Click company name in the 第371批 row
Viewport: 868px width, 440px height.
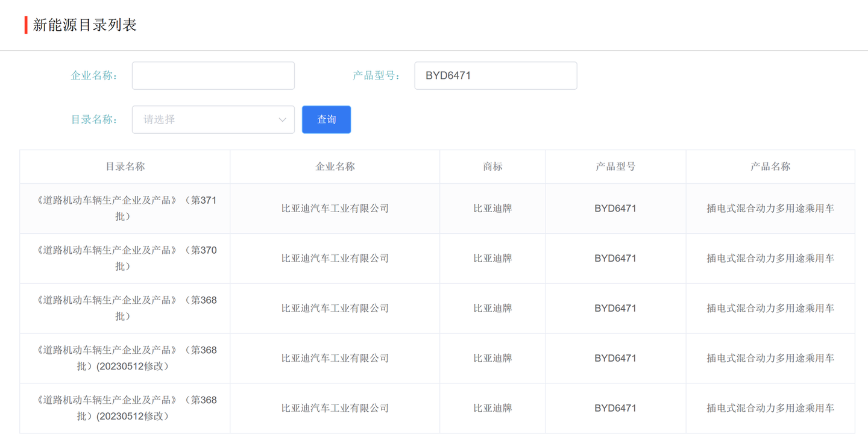pyautogui.click(x=335, y=209)
